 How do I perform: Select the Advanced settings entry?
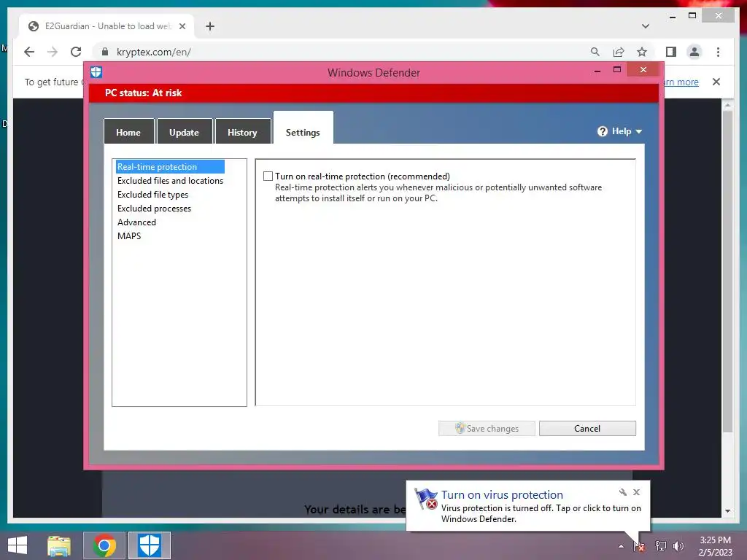tap(136, 222)
